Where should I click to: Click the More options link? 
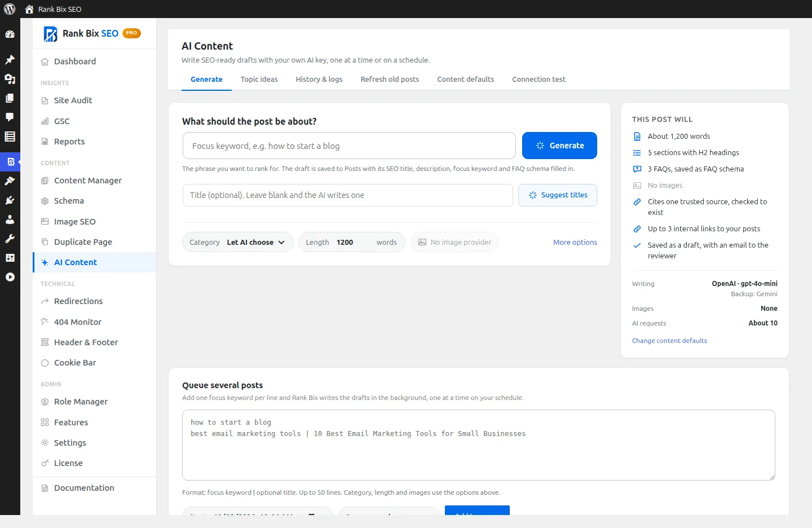575,243
